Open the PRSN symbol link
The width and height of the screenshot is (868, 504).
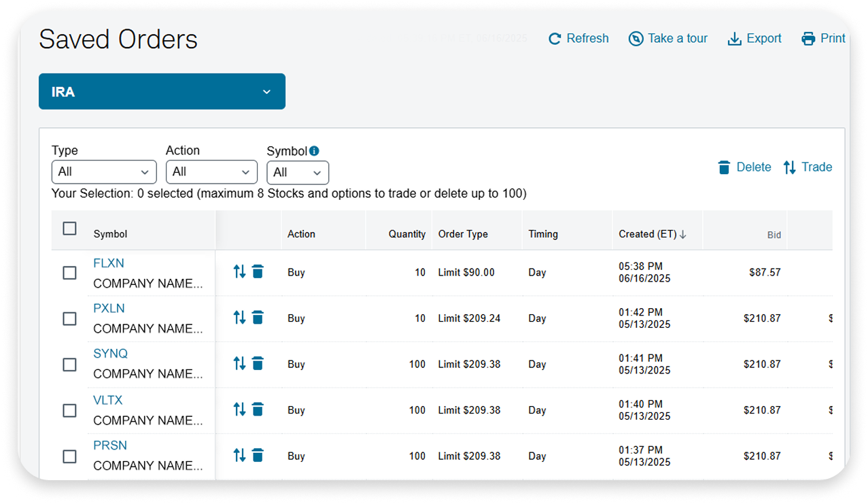tap(110, 446)
